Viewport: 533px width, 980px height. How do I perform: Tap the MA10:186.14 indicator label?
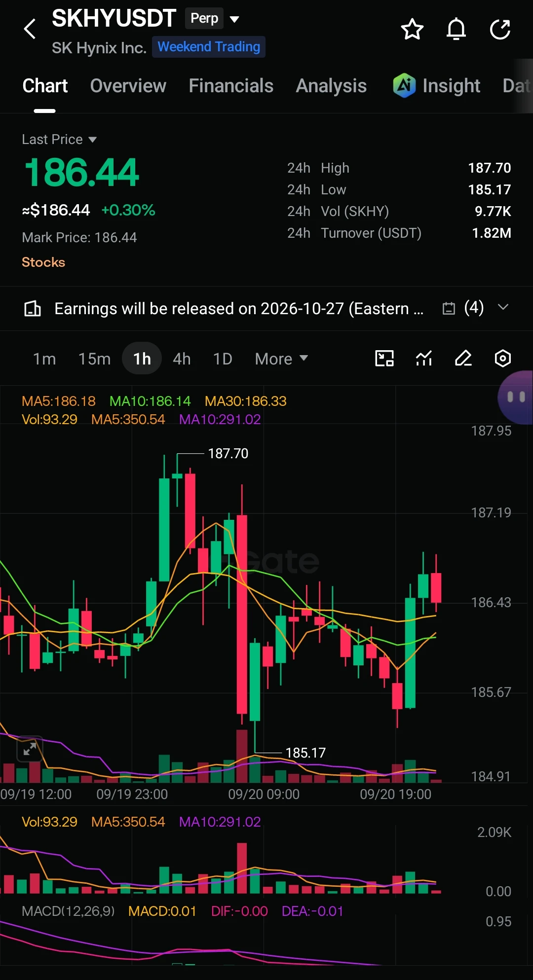pyautogui.click(x=150, y=401)
